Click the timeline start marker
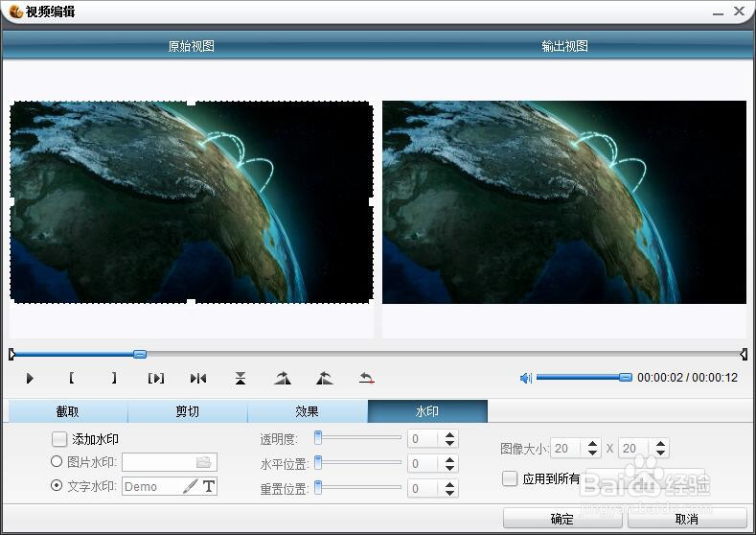The width and height of the screenshot is (756, 535). pyautogui.click(x=12, y=354)
